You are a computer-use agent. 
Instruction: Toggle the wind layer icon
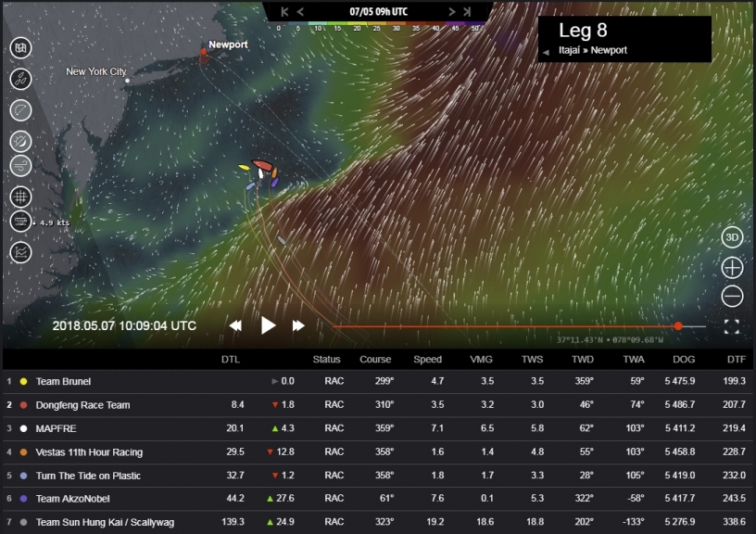coord(20,166)
